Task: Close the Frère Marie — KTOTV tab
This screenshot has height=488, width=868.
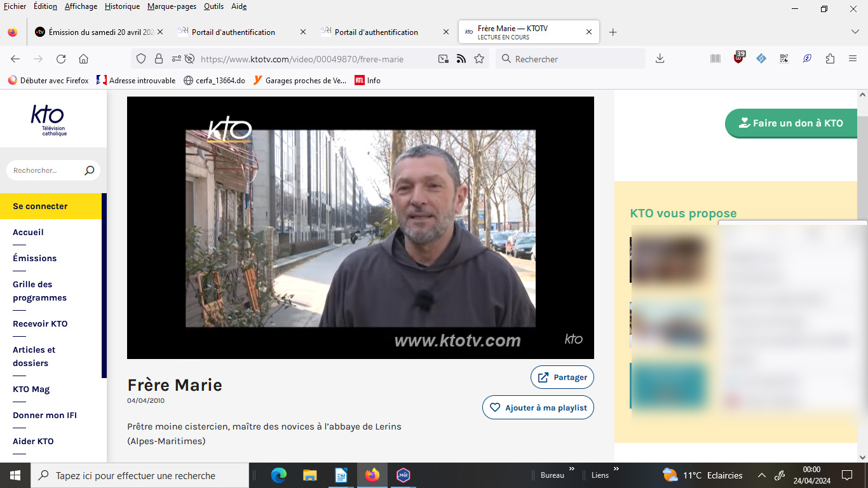Action: [x=589, y=32]
